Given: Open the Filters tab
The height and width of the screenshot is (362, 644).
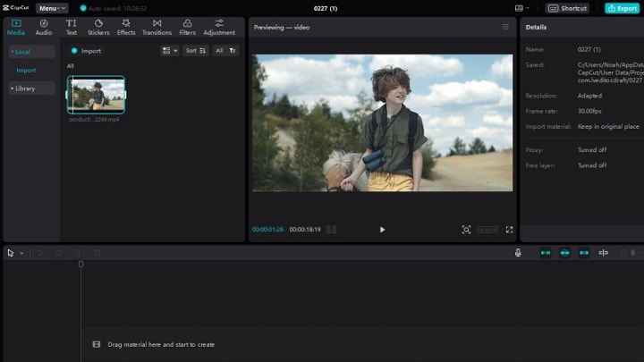Looking at the screenshot, I should (187, 27).
